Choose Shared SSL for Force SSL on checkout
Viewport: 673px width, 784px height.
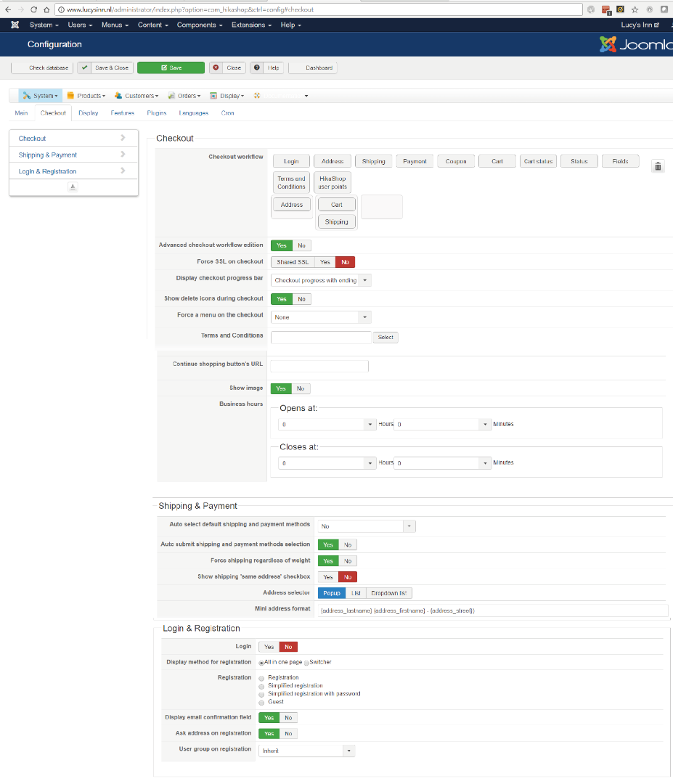293,262
